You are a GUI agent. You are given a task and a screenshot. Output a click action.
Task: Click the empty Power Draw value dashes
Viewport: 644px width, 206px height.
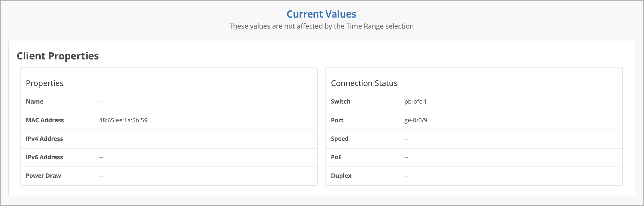coord(101,176)
